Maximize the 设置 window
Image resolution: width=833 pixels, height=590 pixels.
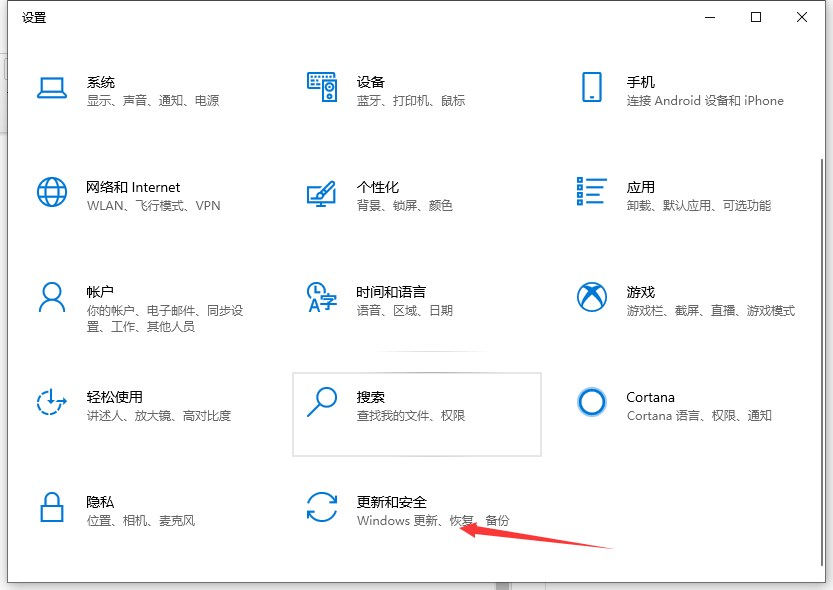756,17
